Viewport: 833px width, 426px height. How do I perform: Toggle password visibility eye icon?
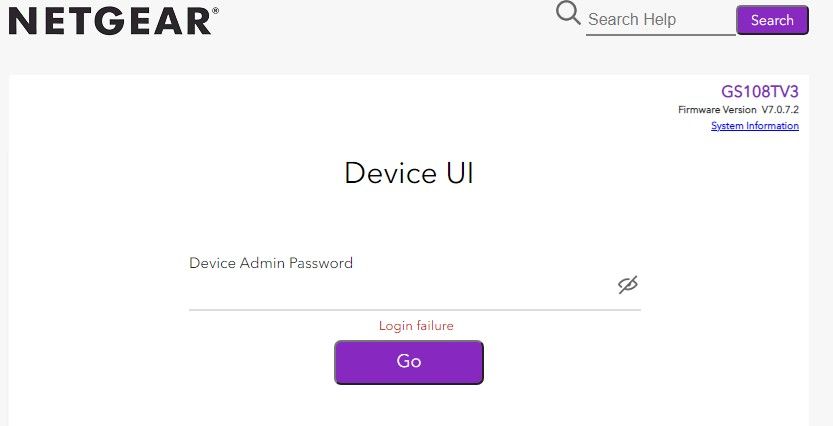(x=627, y=286)
